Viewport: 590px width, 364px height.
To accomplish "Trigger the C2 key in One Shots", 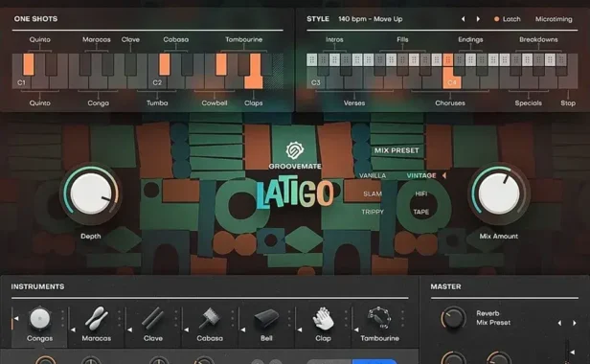I will pyautogui.click(x=156, y=82).
